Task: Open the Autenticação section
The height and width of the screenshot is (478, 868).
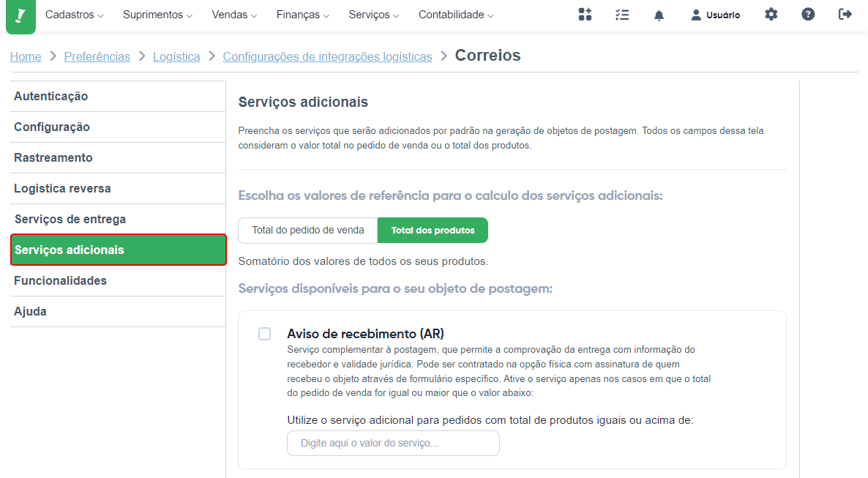Action: point(118,97)
